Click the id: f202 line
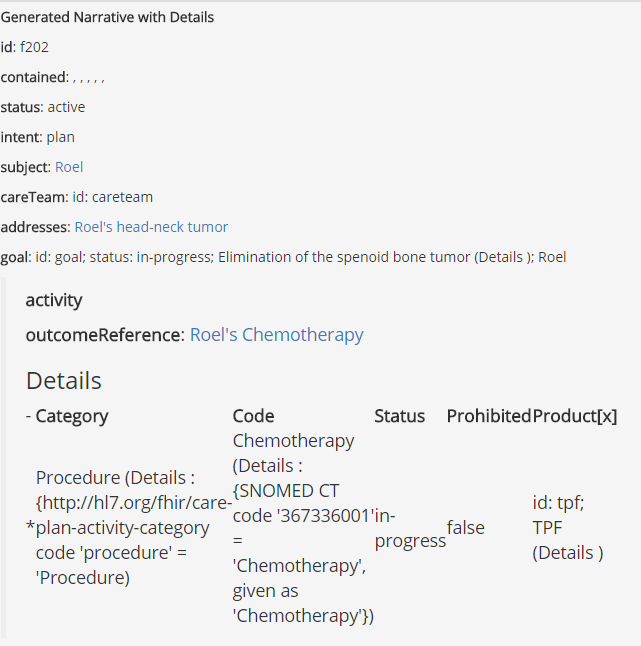 [x=25, y=47]
